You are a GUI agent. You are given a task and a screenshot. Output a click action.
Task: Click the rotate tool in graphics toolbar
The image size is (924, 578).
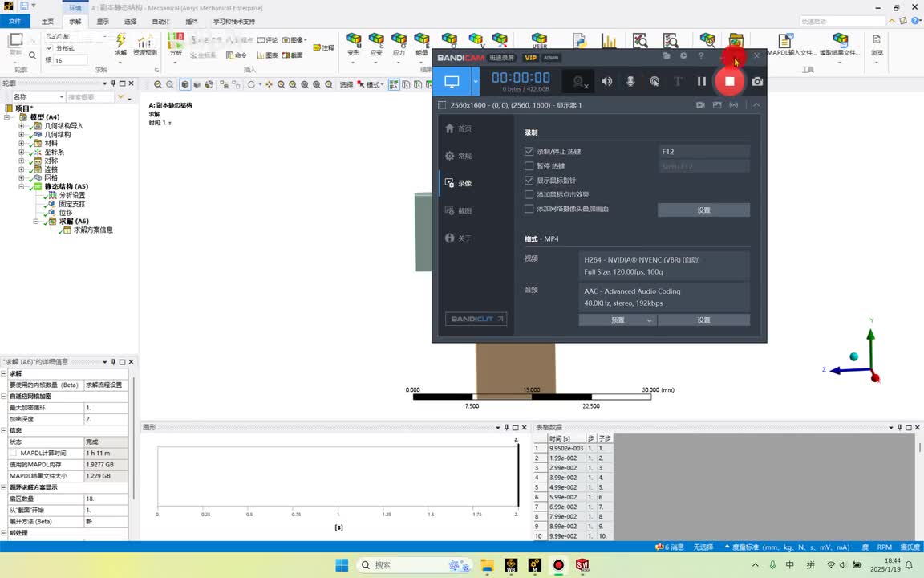251,84
